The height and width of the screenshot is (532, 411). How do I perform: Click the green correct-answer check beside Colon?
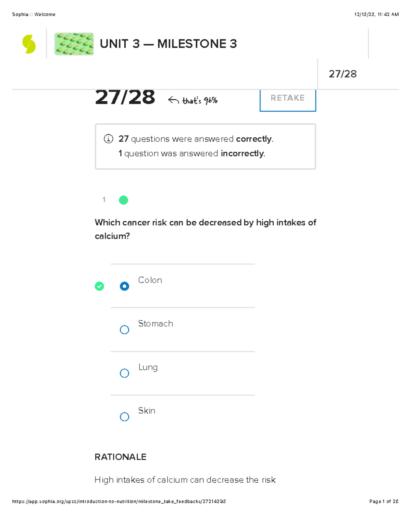99,286
